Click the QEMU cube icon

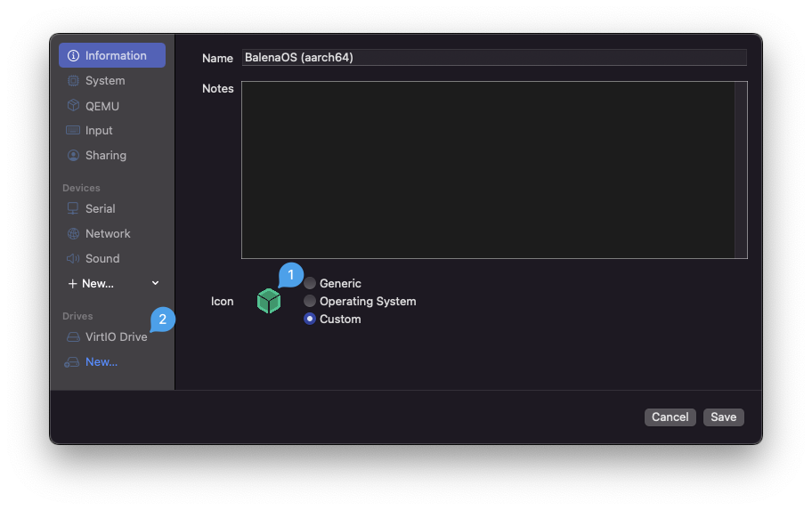[73, 106]
